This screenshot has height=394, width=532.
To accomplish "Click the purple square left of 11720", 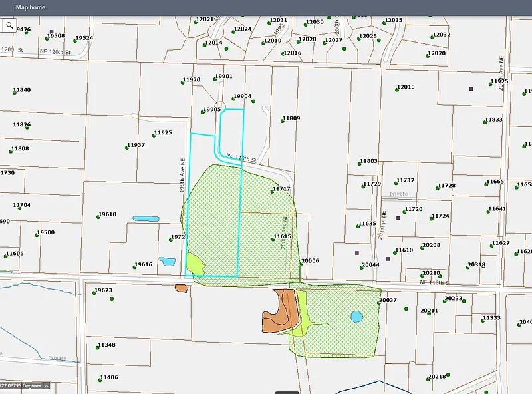I will coord(399,218).
